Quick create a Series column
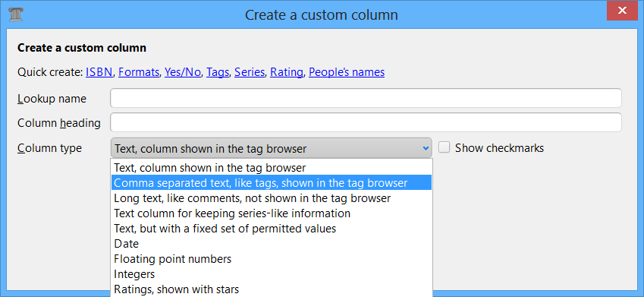This screenshot has width=644, height=297. 250,72
